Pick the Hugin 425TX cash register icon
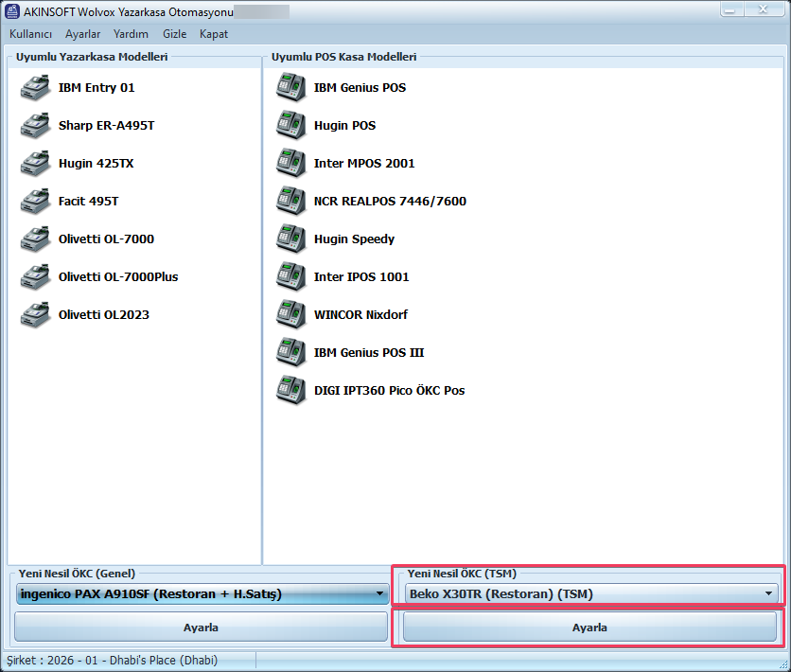 click(35, 163)
